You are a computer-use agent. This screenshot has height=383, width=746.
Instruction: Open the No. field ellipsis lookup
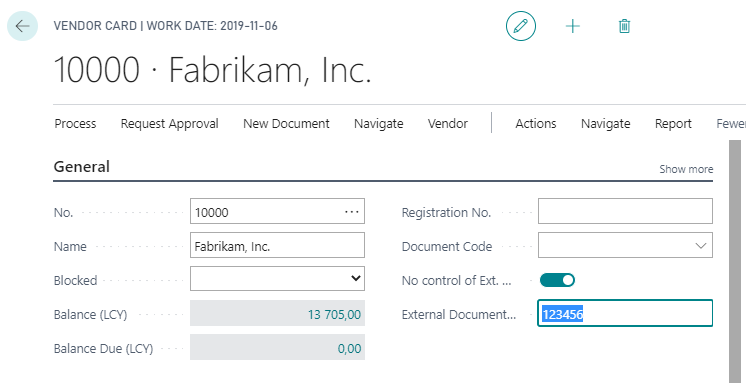[352, 212]
